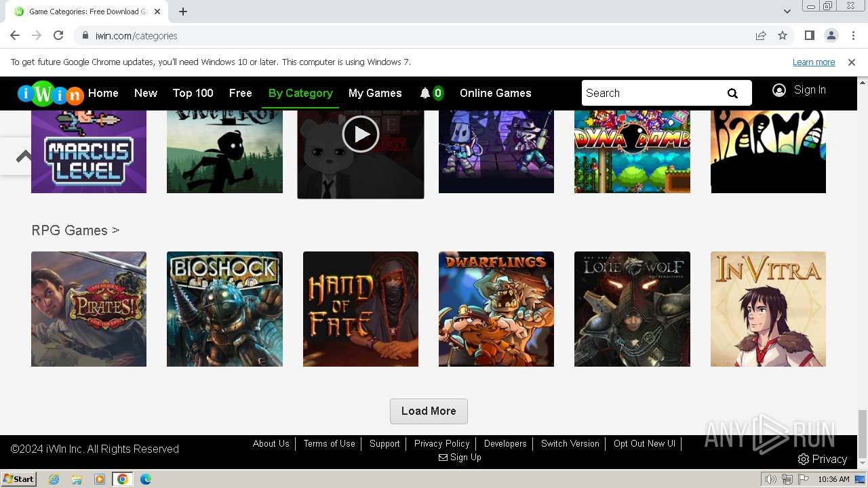The image size is (868, 488).
Task: Click the volume speaker tray icon
Action: coord(770,479)
